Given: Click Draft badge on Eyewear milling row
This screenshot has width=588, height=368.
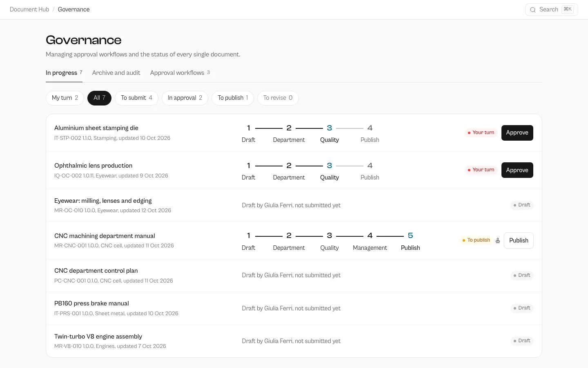Looking at the screenshot, I should (x=522, y=205).
